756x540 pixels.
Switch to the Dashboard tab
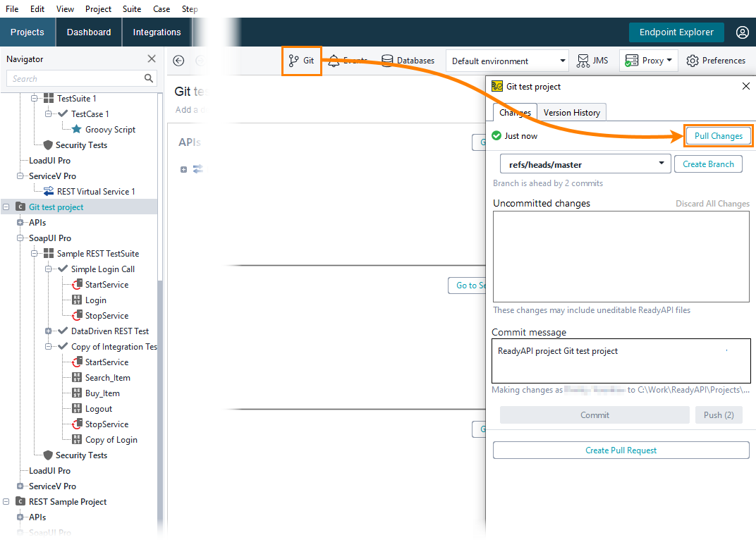(89, 32)
